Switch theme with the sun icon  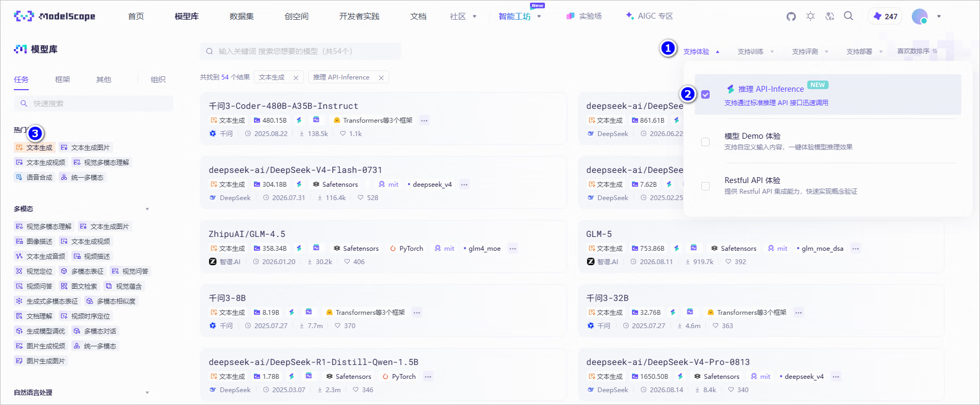click(810, 16)
